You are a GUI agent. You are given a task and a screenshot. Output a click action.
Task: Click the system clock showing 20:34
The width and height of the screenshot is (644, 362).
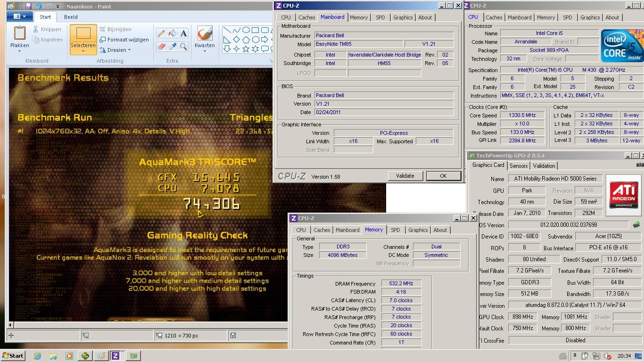[x=624, y=356]
